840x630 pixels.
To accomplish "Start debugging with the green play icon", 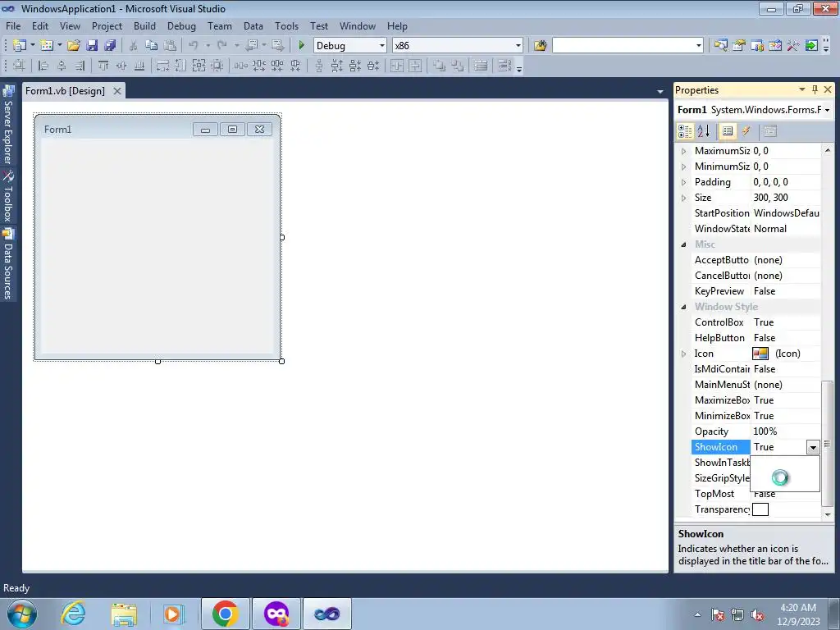I will pyautogui.click(x=302, y=46).
